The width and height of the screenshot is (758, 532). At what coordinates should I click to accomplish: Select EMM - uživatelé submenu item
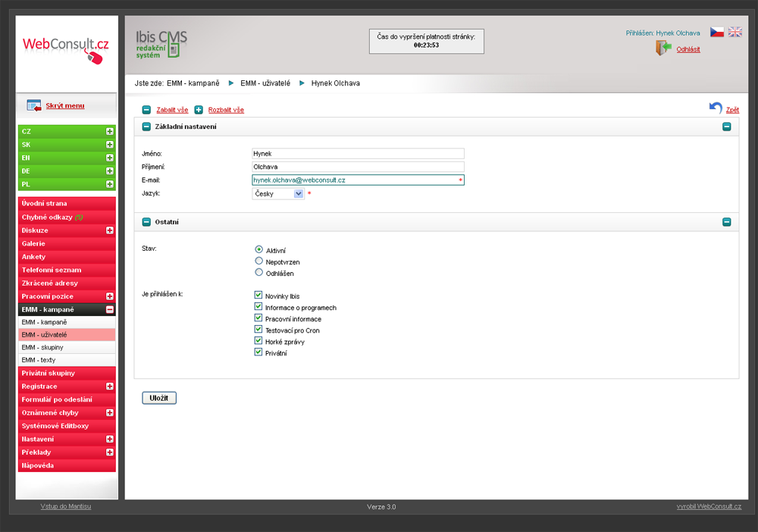[67, 335]
